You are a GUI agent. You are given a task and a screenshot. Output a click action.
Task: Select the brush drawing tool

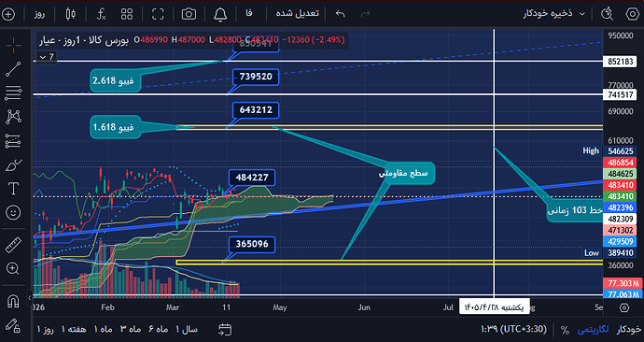pyautogui.click(x=13, y=165)
